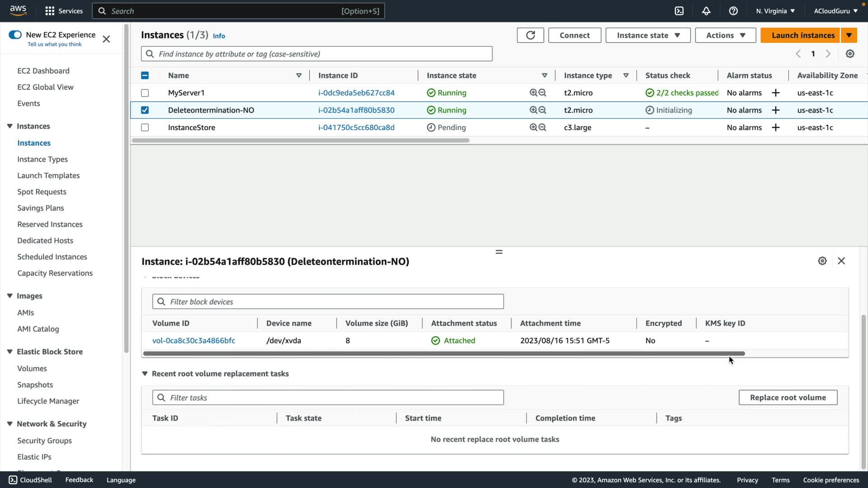Image resolution: width=868 pixels, height=488 pixels.
Task: Open volume vol-0ca8c30c3a4866bfc link
Action: click(x=193, y=341)
